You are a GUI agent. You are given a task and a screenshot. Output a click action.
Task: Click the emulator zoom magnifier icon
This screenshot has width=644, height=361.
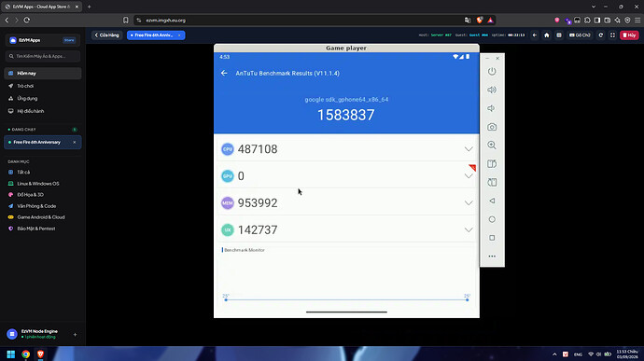(492, 145)
